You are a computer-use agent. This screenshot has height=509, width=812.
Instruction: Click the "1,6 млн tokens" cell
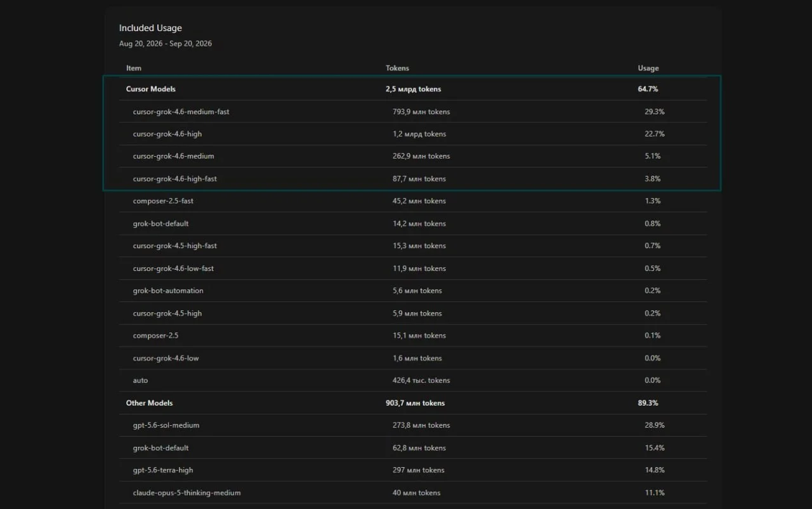pos(417,358)
